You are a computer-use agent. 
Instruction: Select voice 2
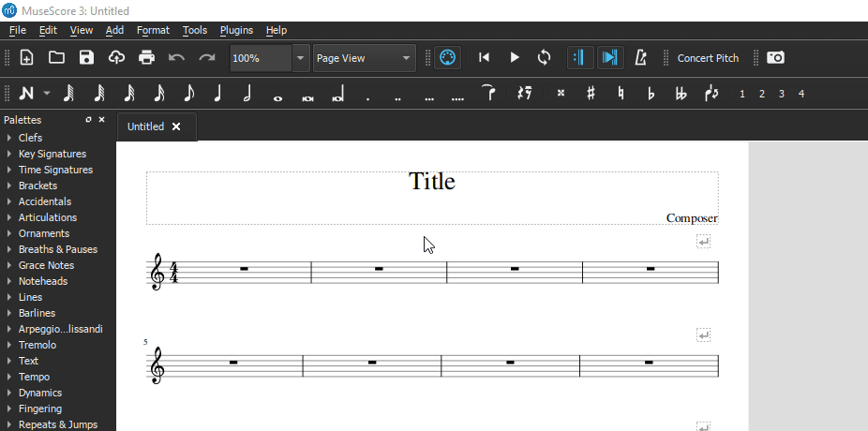pos(762,94)
